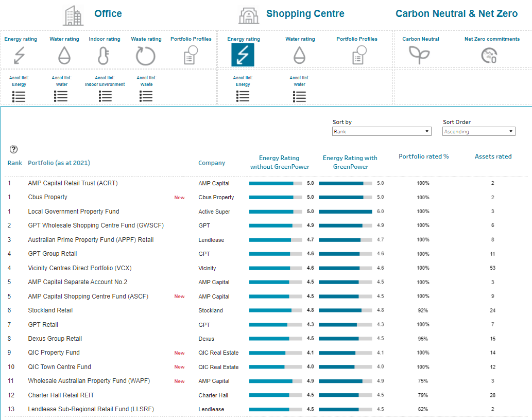Open Office Portfolio Profiles icon
The image size is (532, 420).
[191, 55]
